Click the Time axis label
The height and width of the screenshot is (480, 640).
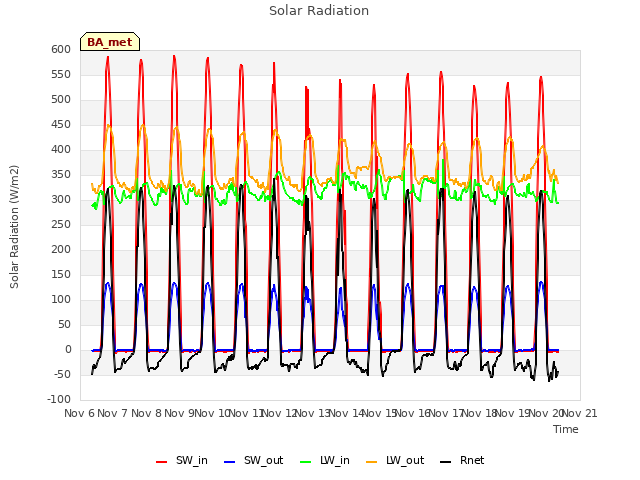pos(566,429)
